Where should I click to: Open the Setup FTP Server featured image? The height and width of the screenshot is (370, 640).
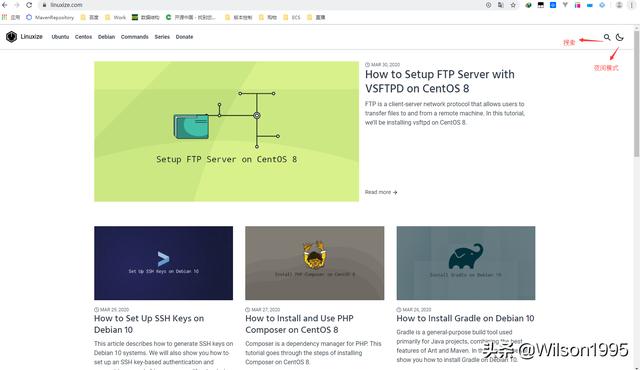pos(227,131)
